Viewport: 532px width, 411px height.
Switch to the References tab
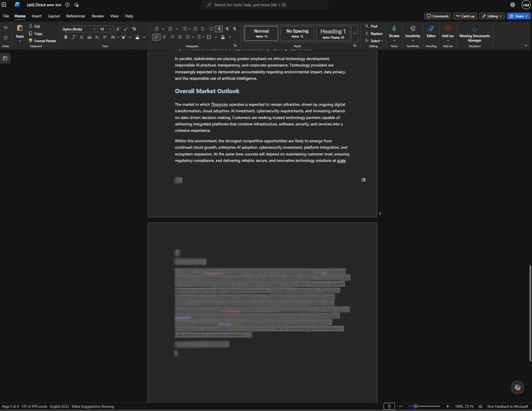click(x=76, y=16)
